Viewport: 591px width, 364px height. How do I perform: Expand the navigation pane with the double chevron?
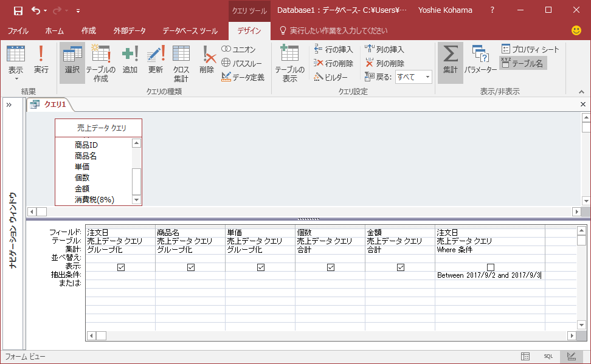click(9, 105)
